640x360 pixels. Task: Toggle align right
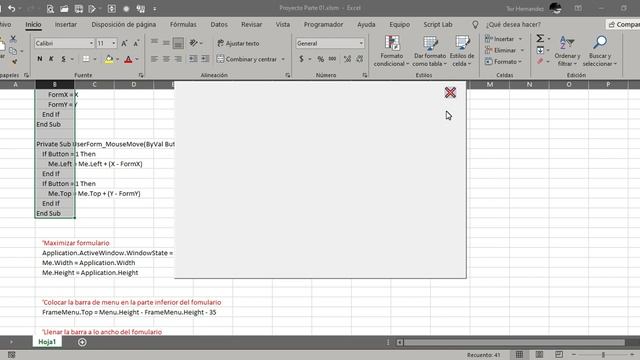coord(178,59)
